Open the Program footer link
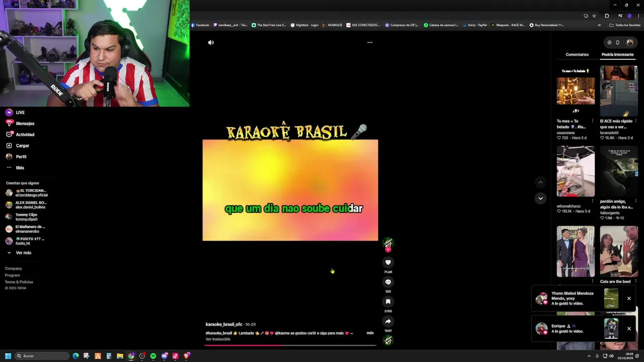Image resolution: width=644 pixels, height=362 pixels. pos(13,276)
